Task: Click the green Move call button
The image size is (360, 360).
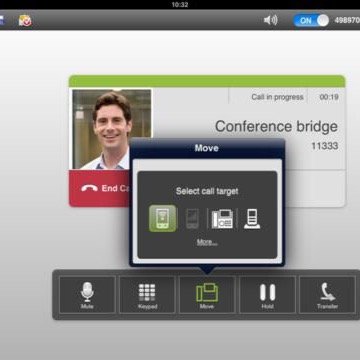Action: pos(207,295)
